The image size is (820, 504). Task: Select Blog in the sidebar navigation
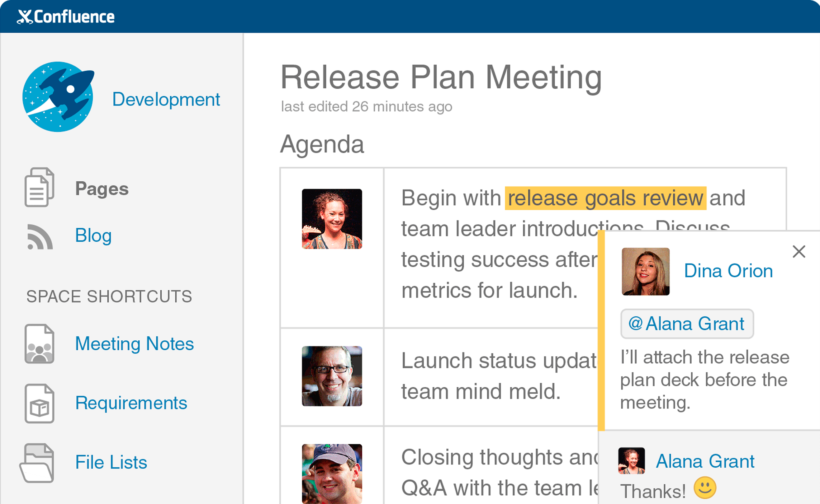[93, 236]
